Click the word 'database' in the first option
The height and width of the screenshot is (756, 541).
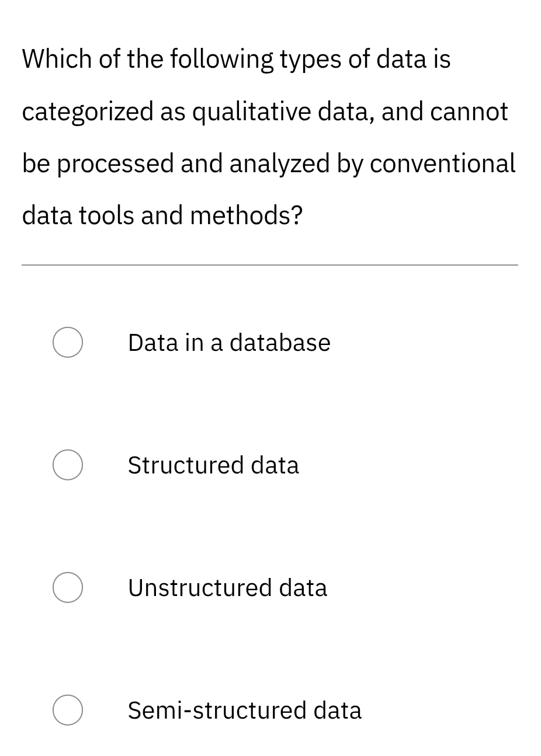(x=280, y=343)
